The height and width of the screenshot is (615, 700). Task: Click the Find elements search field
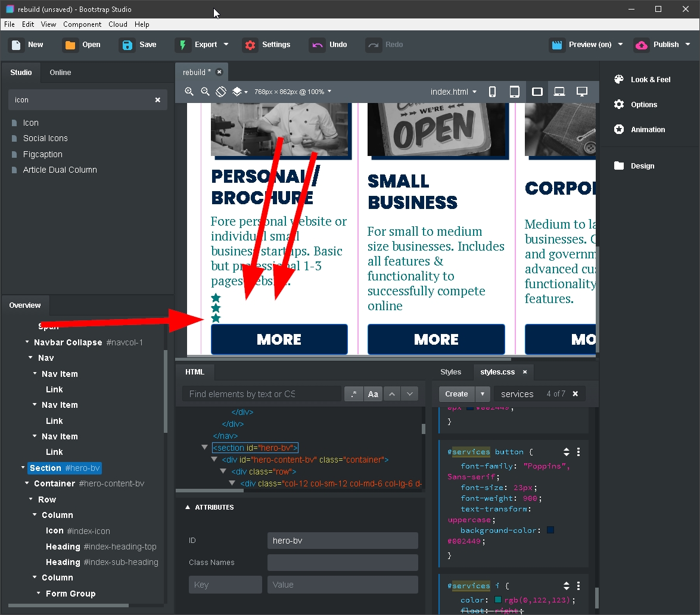(x=262, y=394)
